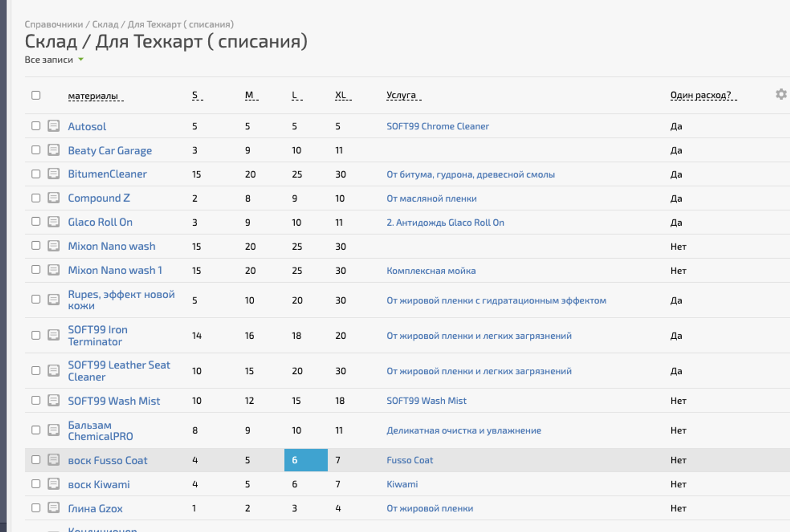Open the table settings gear icon
Image resolution: width=790 pixels, height=532 pixels.
tap(780, 95)
